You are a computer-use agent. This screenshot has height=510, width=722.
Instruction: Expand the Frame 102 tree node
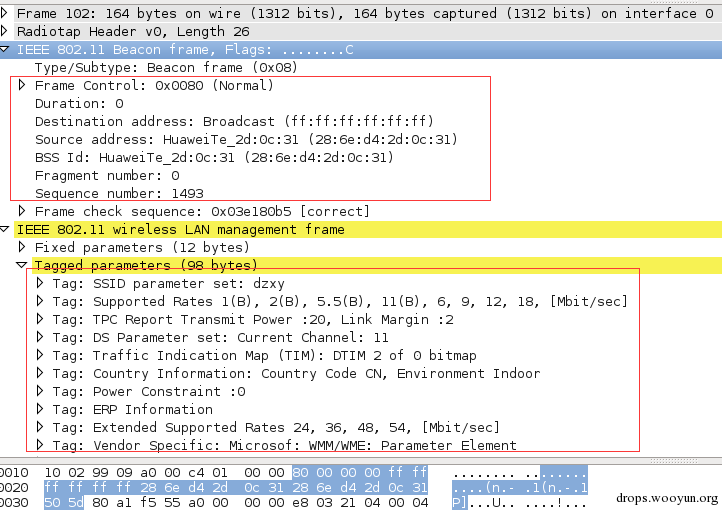(x=4, y=13)
